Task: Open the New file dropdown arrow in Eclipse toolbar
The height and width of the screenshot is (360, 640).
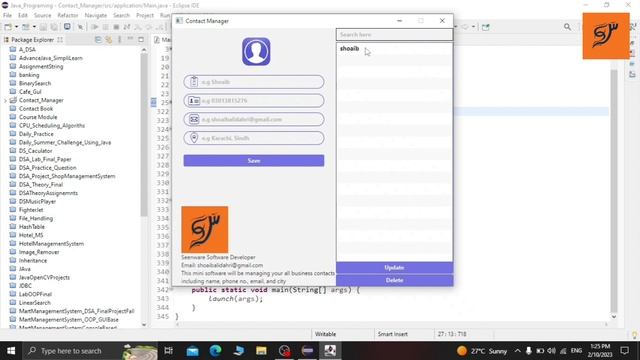Action: click(x=16, y=27)
